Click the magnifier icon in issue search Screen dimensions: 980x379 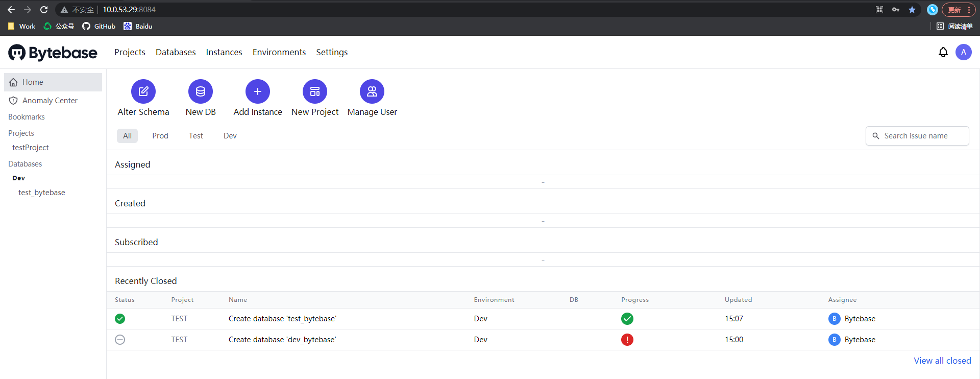[x=876, y=136]
